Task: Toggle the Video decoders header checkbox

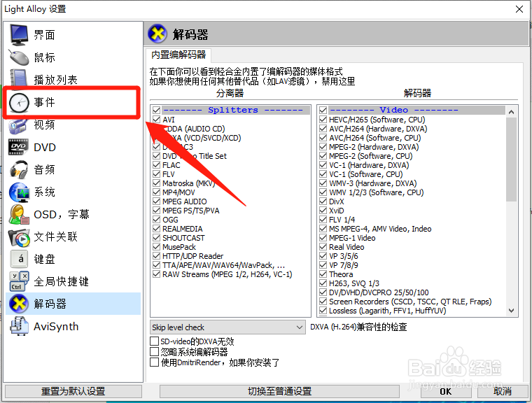Action: coord(323,110)
